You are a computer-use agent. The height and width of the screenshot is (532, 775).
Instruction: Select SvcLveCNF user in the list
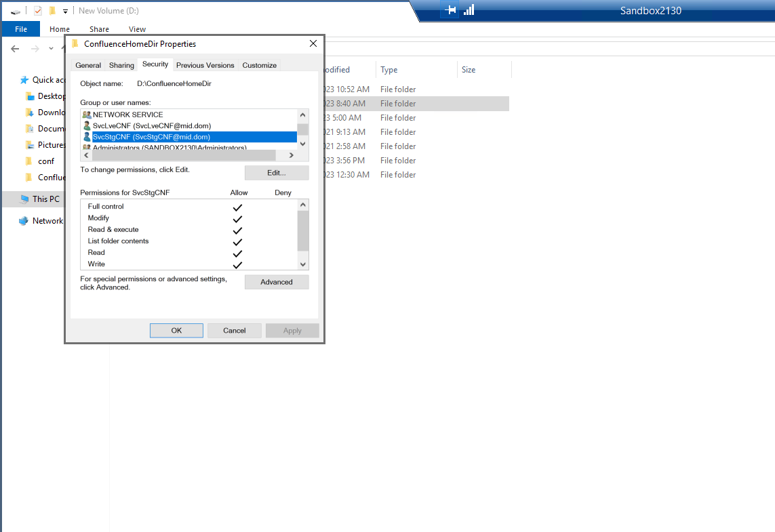click(x=189, y=126)
